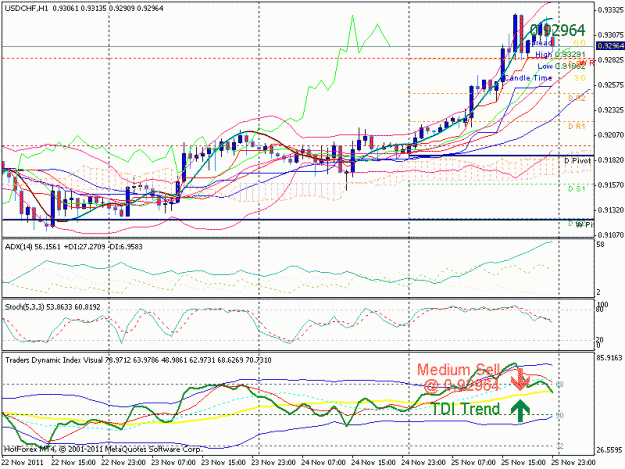
Task: Click the 85.9163 TDI scale value
Action: (x=609, y=358)
